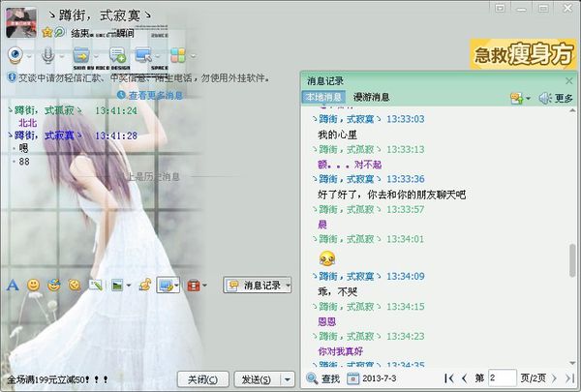Click the message 我的心里
The image size is (581, 392).
pos(338,135)
